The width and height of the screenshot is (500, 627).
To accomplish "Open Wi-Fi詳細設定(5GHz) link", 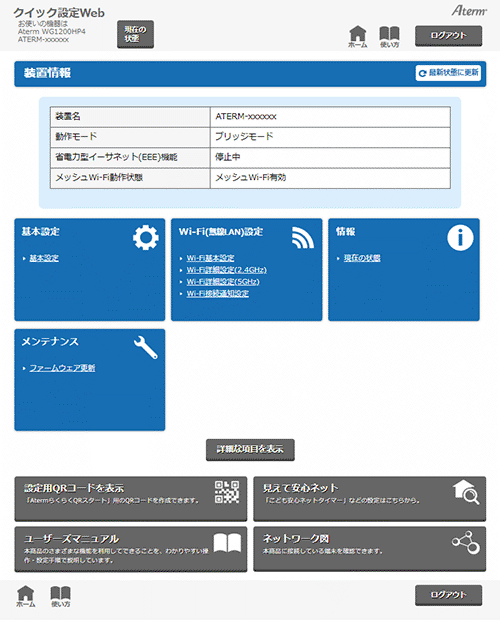I will 223,282.
